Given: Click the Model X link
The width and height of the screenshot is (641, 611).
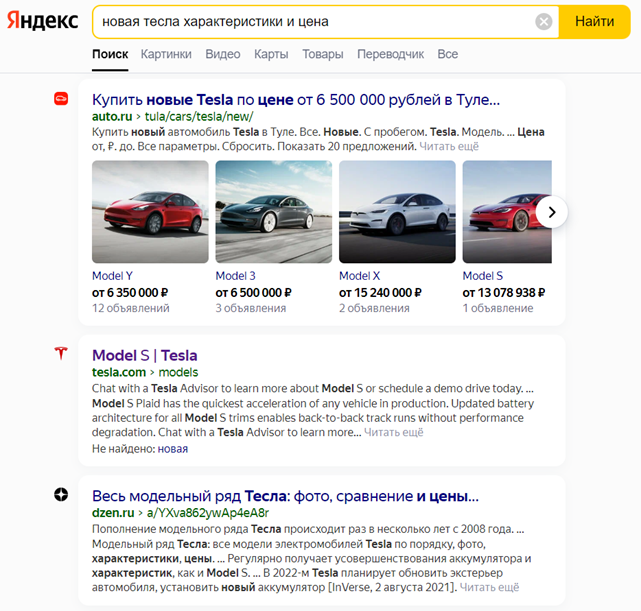Looking at the screenshot, I should coord(359,276).
